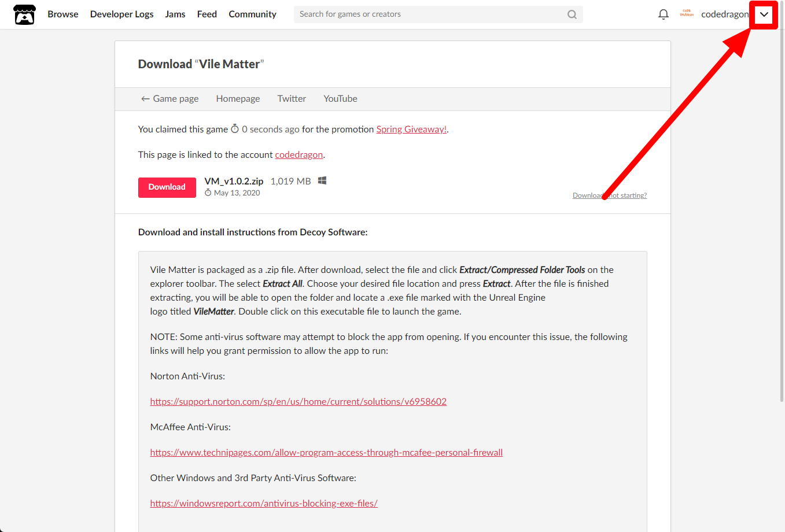Open the windowsreport antivirus link

click(264, 504)
